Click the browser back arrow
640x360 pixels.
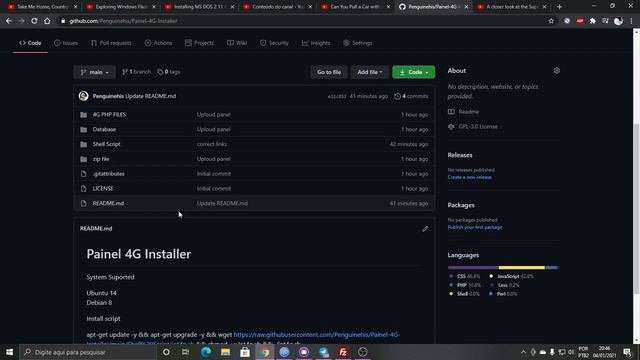click(9, 21)
